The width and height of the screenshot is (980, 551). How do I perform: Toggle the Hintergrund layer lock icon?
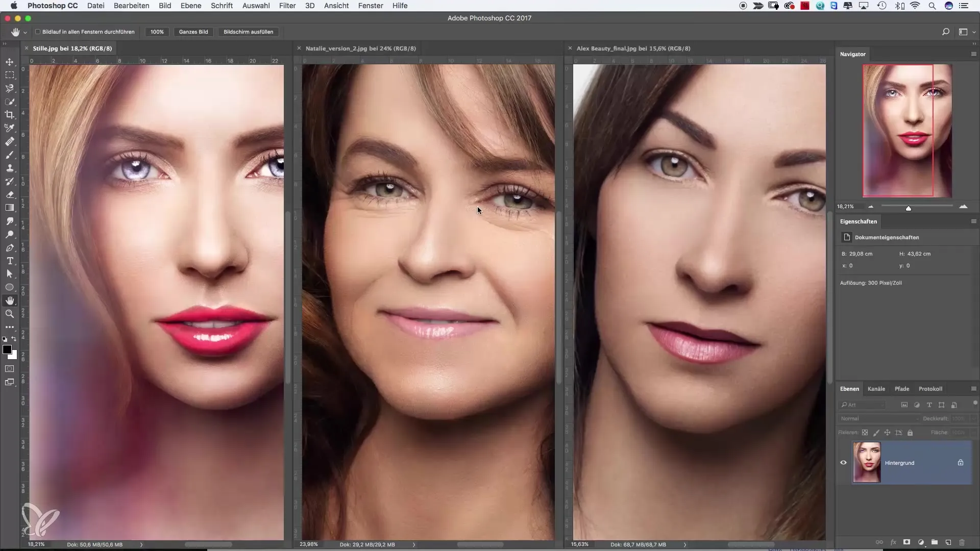pyautogui.click(x=960, y=463)
